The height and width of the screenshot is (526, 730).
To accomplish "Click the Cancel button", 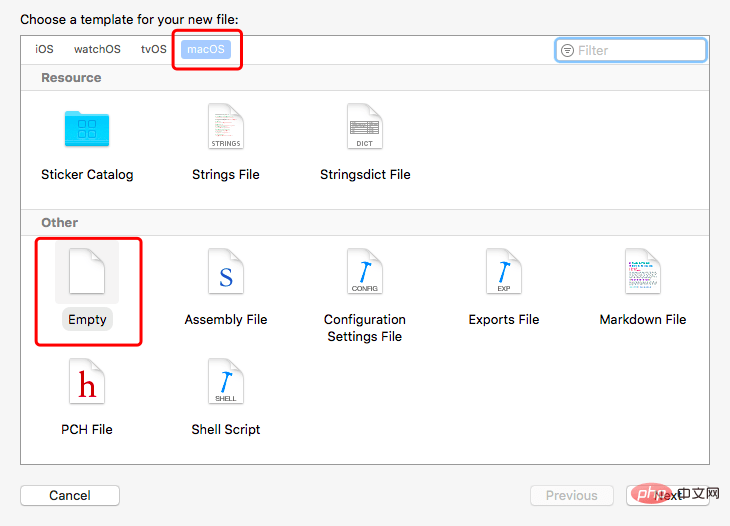I will pyautogui.click(x=70, y=495).
